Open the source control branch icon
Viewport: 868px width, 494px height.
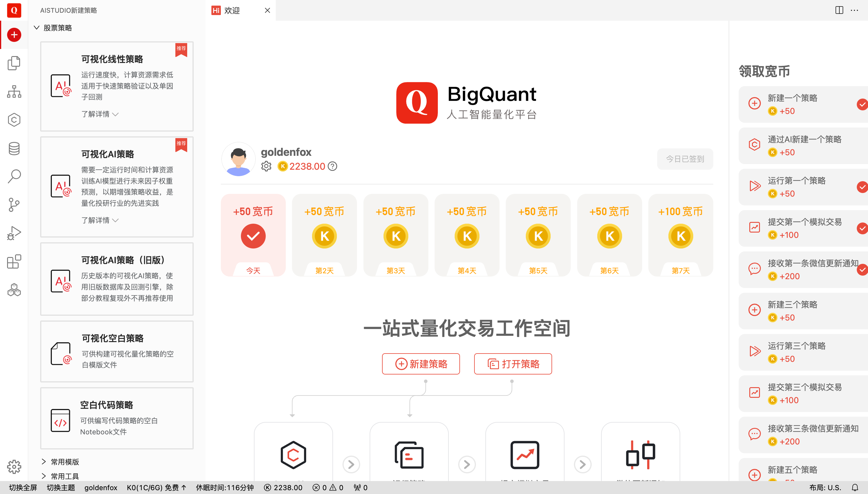[x=14, y=205]
